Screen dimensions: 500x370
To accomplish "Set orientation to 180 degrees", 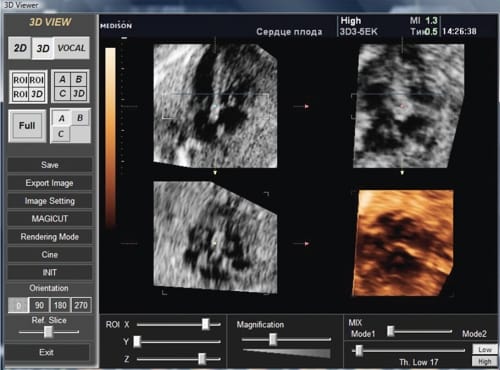I will coord(60,305).
